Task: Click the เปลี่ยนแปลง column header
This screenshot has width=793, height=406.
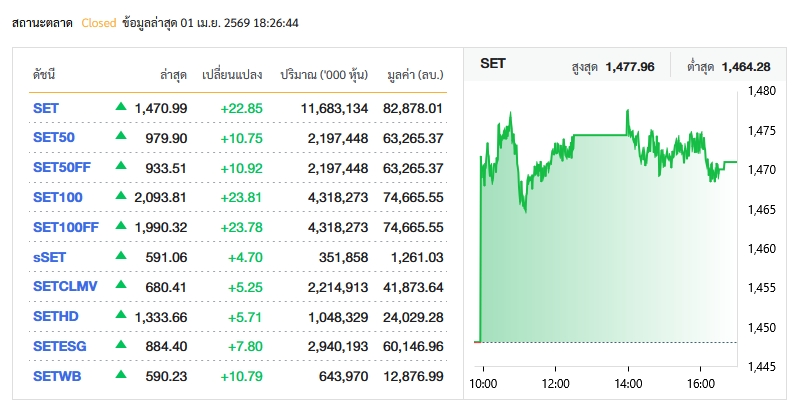Action: [x=231, y=75]
